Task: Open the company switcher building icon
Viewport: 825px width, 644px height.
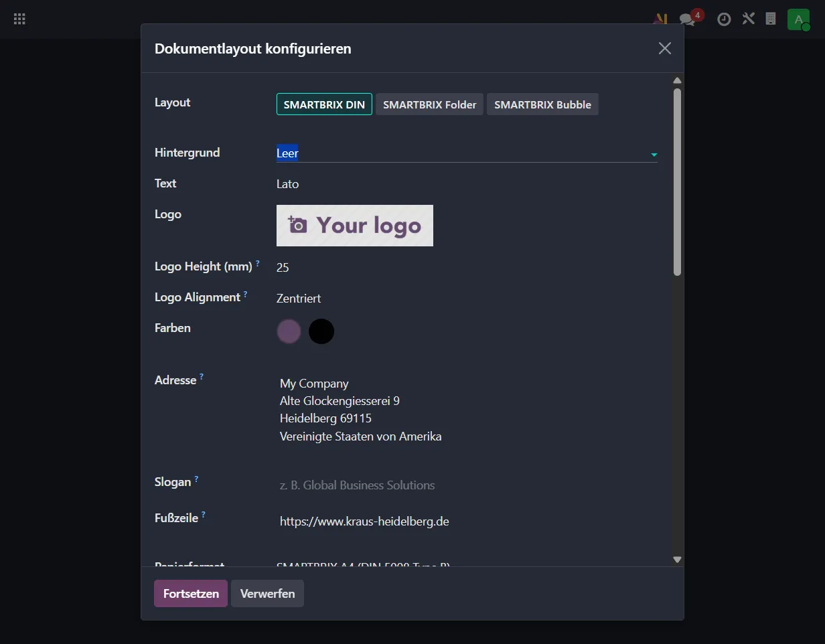Action: [x=771, y=19]
